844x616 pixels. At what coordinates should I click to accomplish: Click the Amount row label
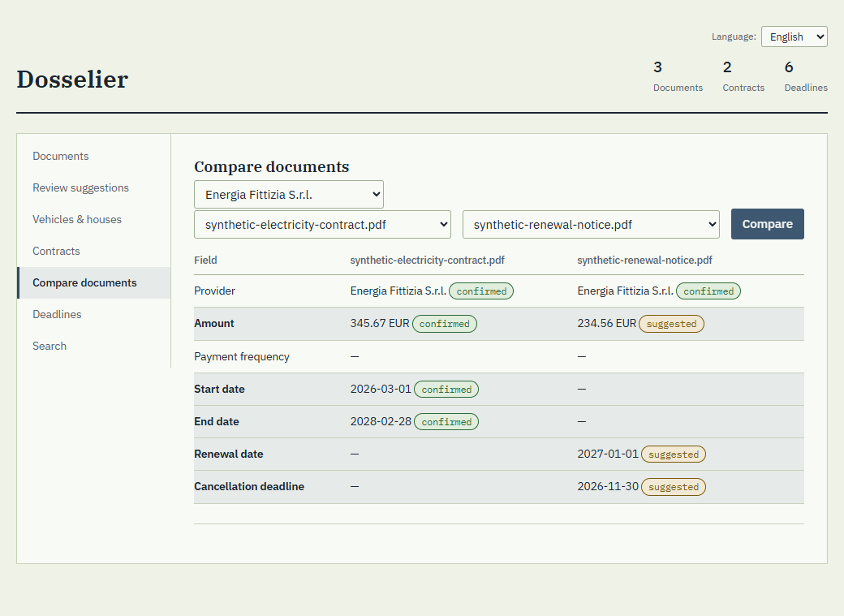214,323
